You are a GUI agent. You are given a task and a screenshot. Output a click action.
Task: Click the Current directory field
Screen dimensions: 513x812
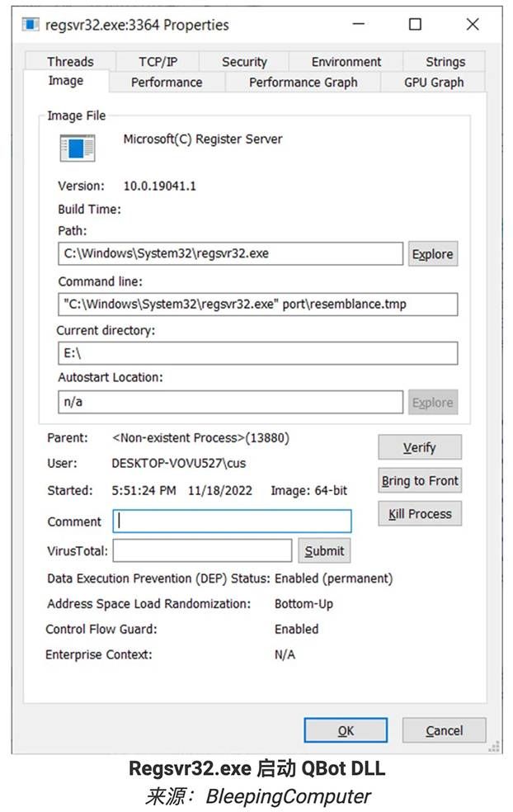tap(258, 353)
